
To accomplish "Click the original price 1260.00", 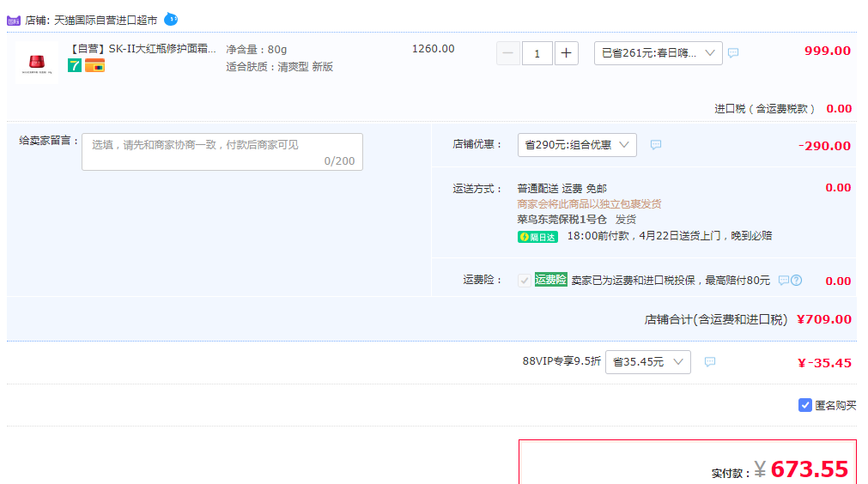I will [x=433, y=49].
